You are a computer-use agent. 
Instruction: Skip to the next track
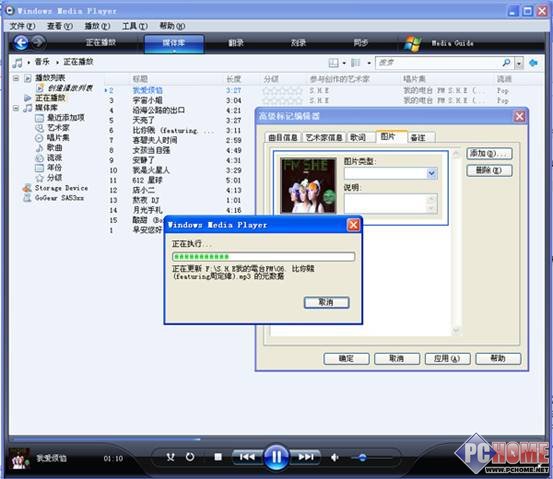point(306,457)
